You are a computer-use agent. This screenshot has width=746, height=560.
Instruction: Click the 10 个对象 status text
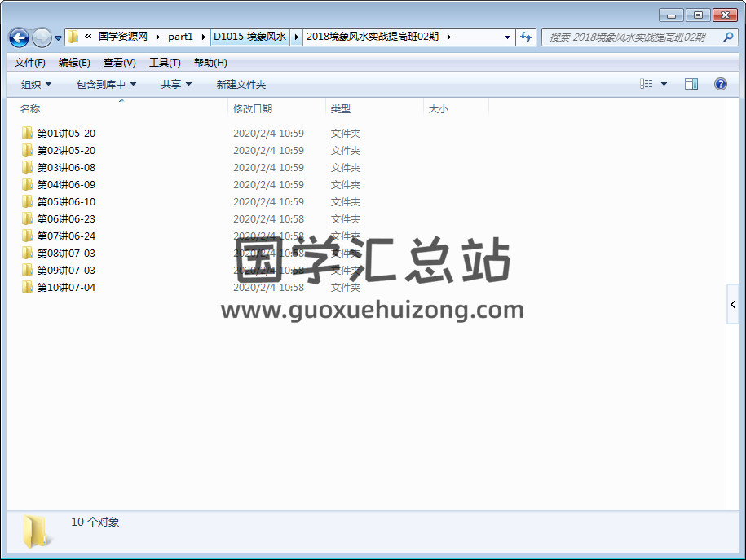pyautogui.click(x=95, y=522)
